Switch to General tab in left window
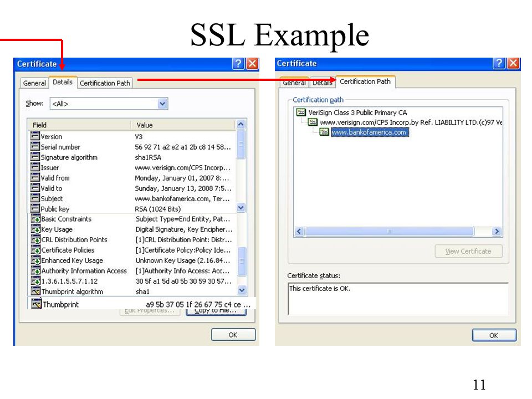 (34, 83)
